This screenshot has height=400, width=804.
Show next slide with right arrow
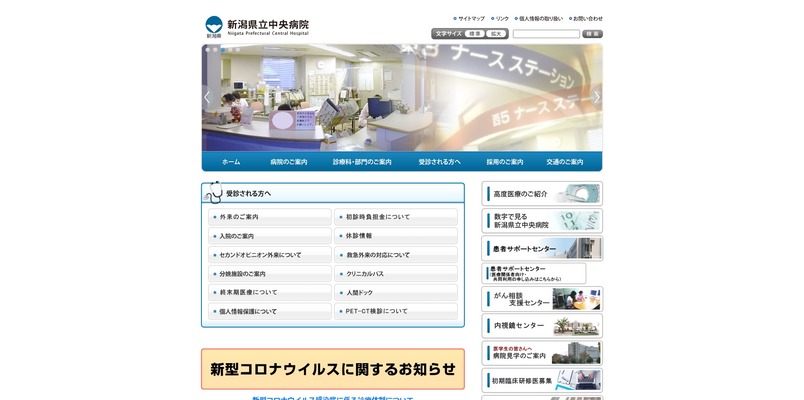(596, 97)
